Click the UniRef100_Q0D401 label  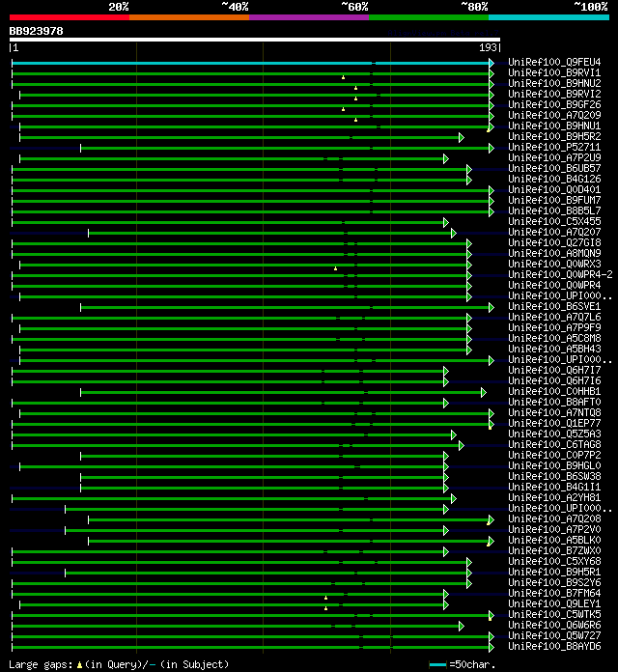[554, 189]
